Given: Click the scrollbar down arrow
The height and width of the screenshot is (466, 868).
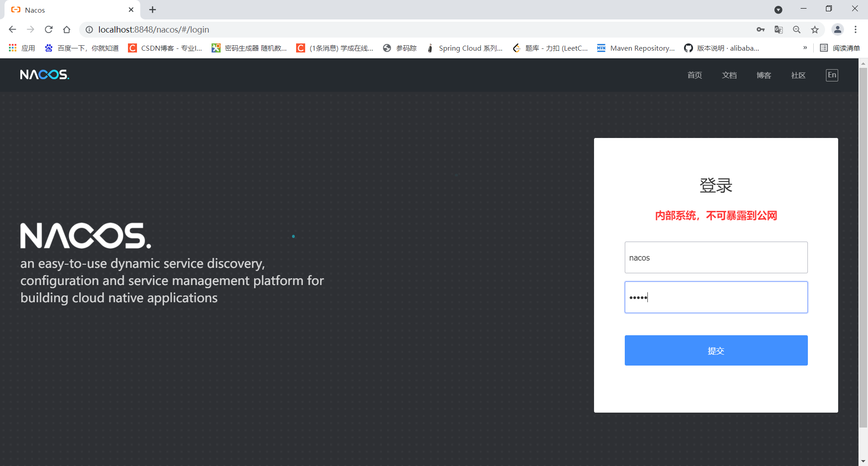Looking at the screenshot, I should tap(863, 461).
